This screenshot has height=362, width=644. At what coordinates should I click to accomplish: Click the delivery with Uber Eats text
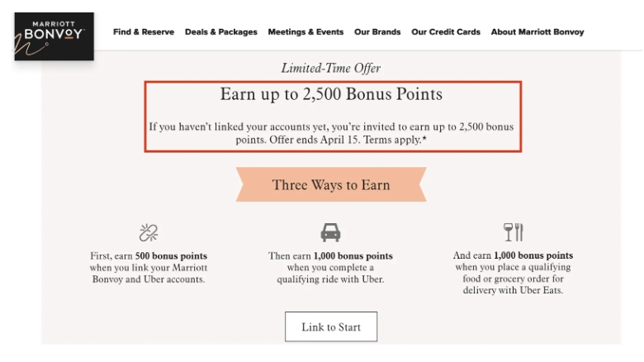pyautogui.click(x=513, y=290)
